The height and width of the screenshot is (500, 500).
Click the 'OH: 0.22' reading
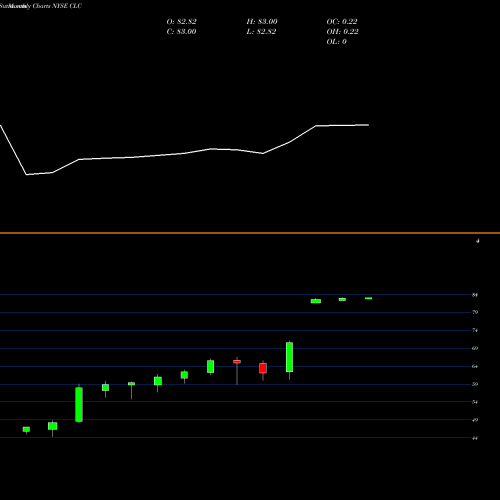click(342, 32)
